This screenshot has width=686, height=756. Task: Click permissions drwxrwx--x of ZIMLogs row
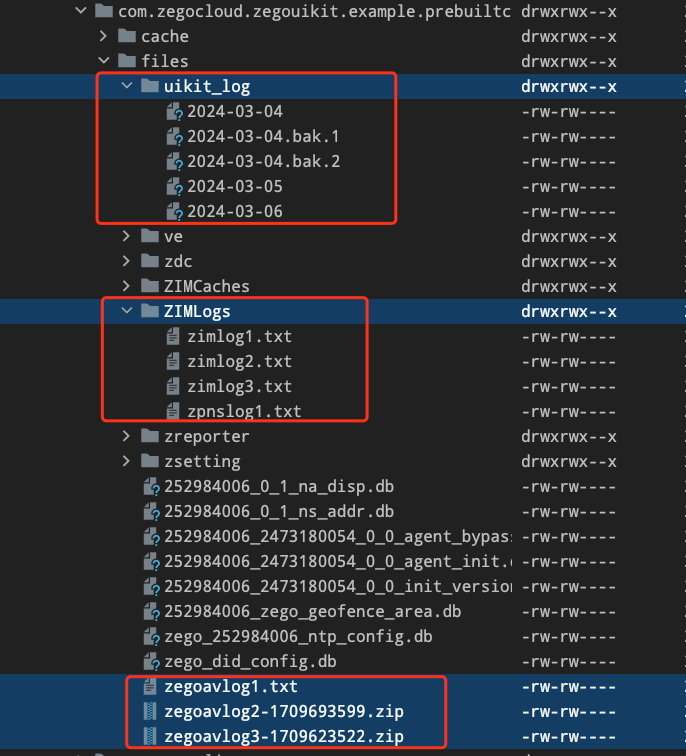pyautogui.click(x=568, y=311)
